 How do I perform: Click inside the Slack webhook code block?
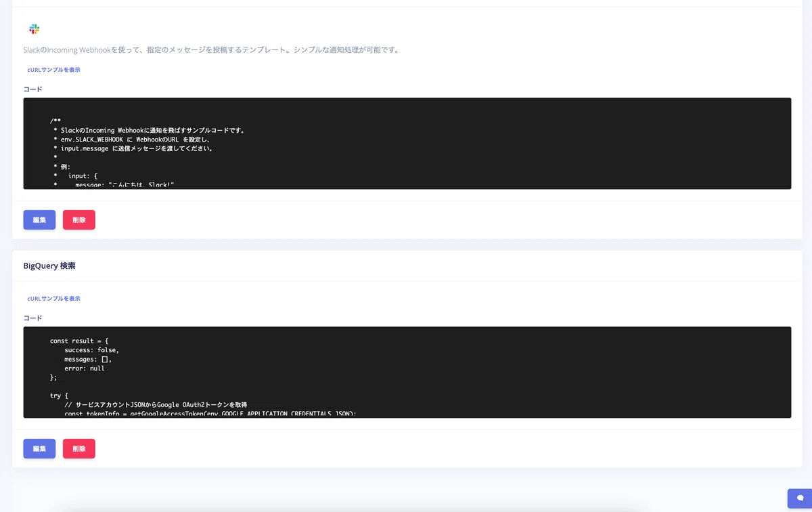point(407,144)
